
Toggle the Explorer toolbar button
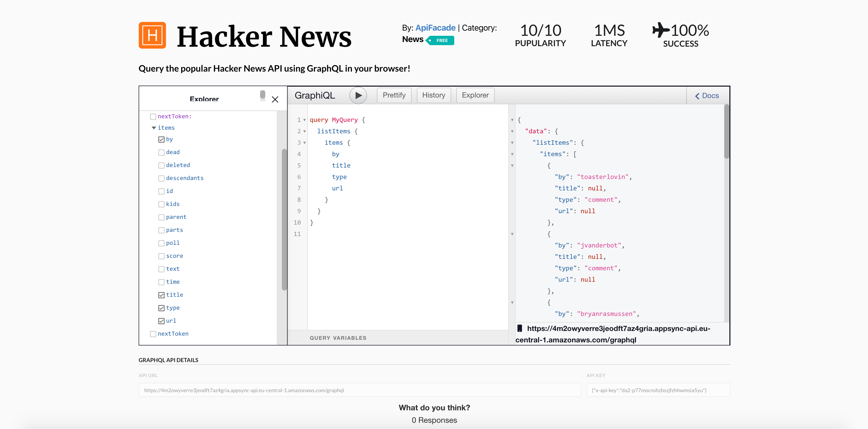pyautogui.click(x=475, y=95)
